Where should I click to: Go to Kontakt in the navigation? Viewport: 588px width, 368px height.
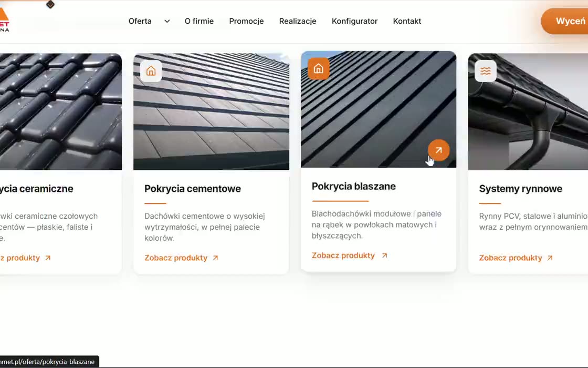pos(407,21)
